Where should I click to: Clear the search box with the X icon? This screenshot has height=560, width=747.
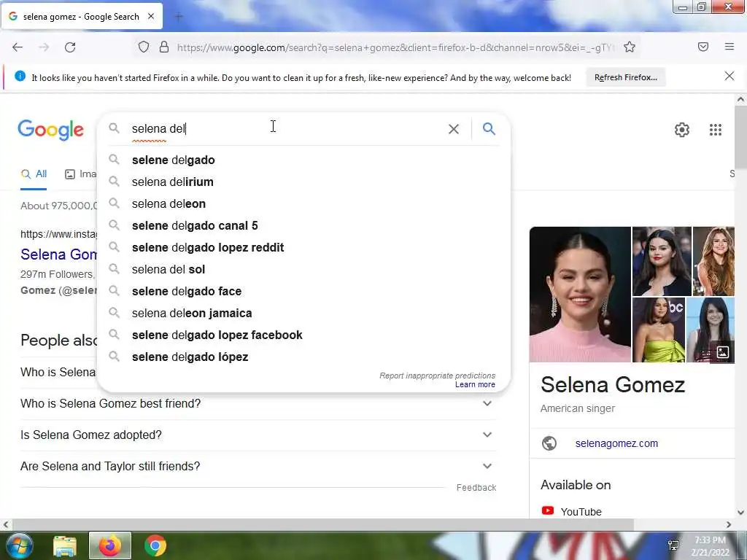pos(454,129)
